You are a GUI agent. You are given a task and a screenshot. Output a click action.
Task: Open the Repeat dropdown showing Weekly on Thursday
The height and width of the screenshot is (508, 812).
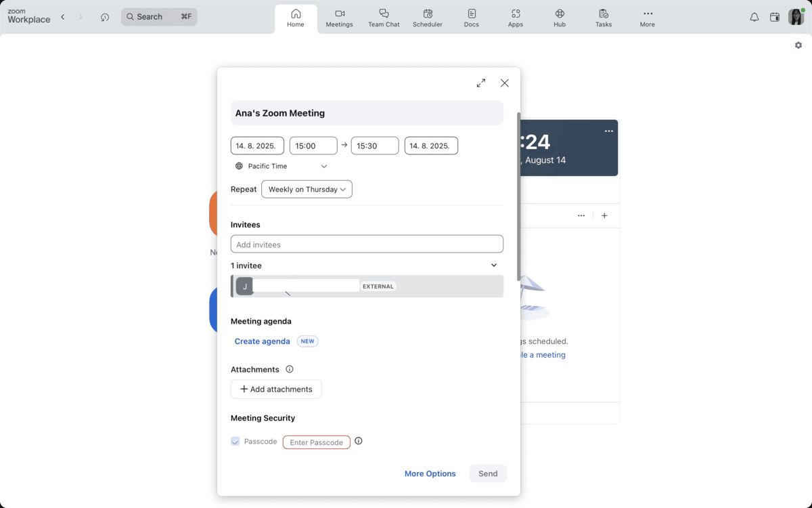coord(307,189)
